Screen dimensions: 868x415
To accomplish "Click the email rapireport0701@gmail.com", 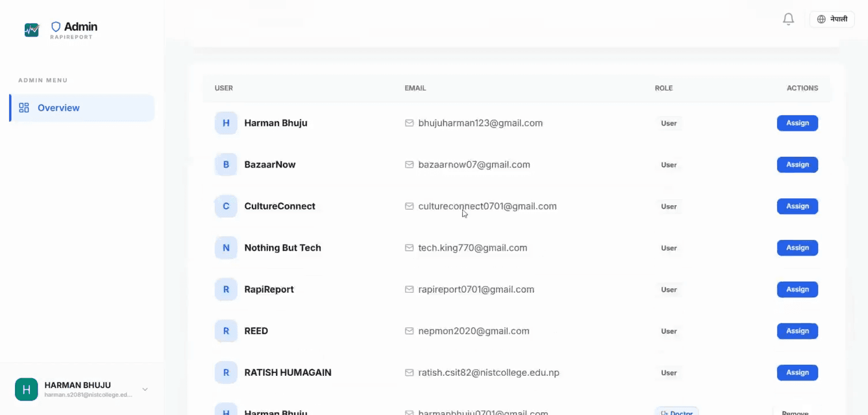I will [476, 289].
